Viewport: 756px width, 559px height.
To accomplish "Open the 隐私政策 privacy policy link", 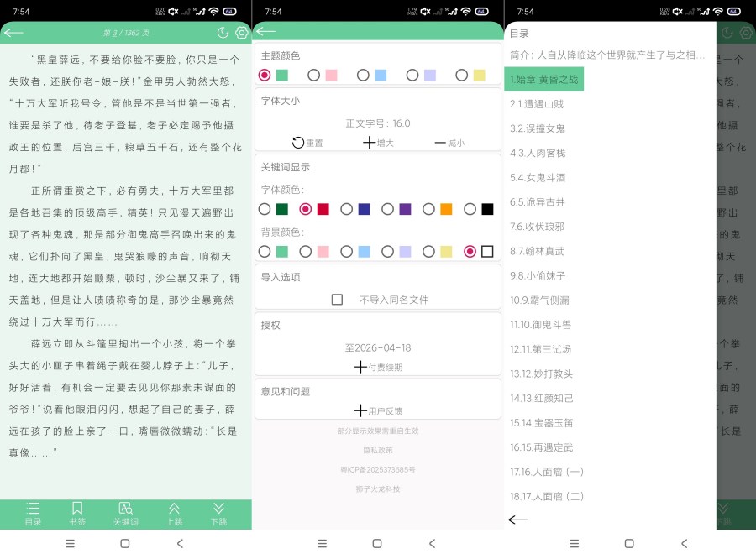I will [x=378, y=450].
